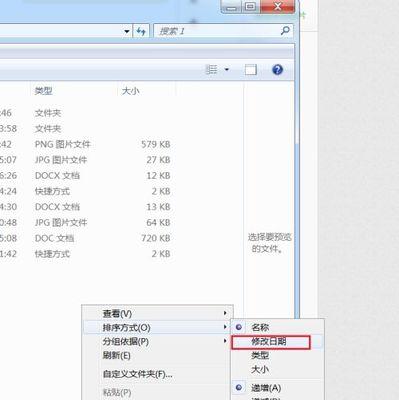Minimize the explorer window

(231, 7)
